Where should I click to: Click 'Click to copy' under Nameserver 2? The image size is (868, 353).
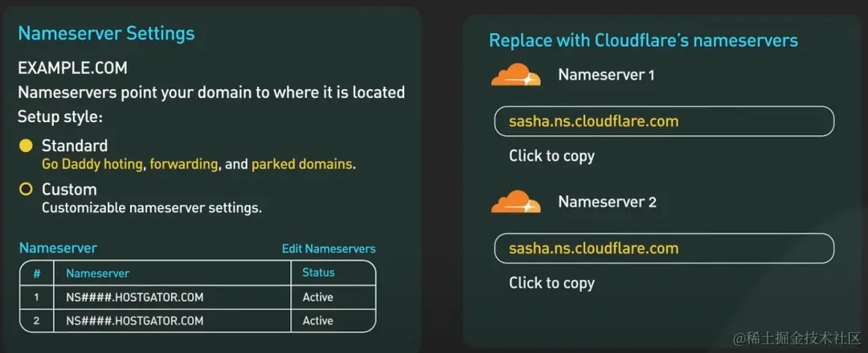point(551,283)
